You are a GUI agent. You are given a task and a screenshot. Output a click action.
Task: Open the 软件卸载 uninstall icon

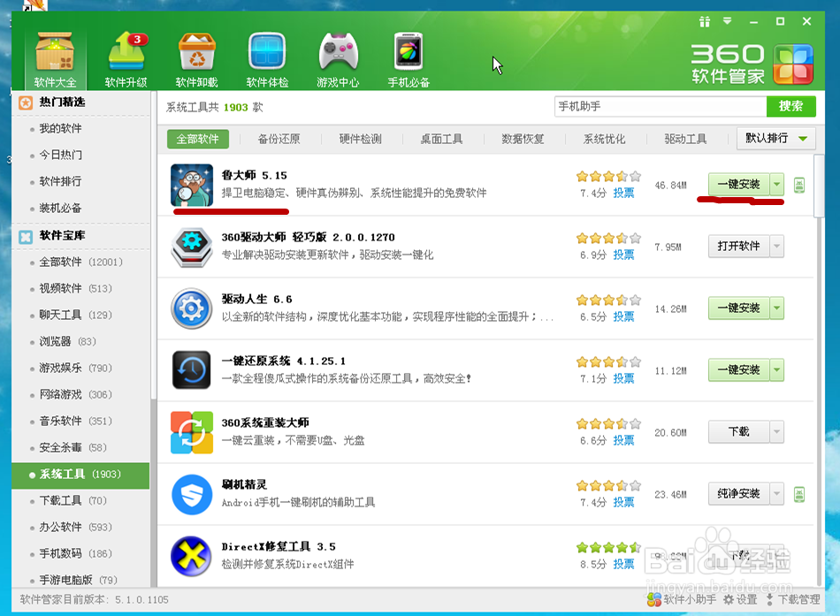tap(196, 57)
